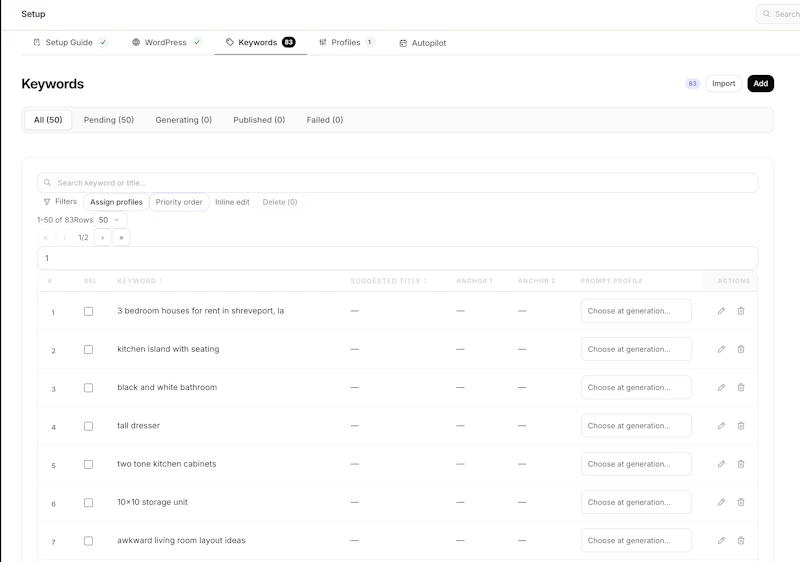Edit the 'tall dresser' keyword
800x562 pixels.
click(721, 425)
